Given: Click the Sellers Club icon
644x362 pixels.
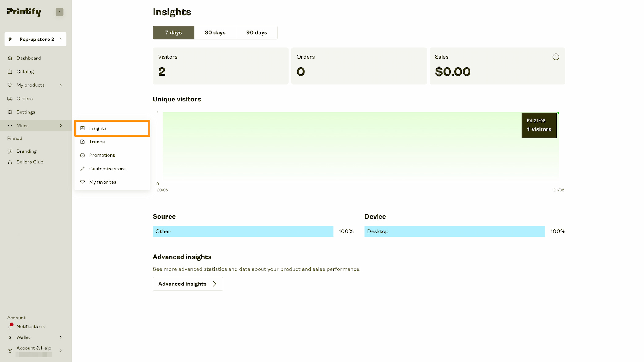Looking at the screenshot, I should pos(10,162).
